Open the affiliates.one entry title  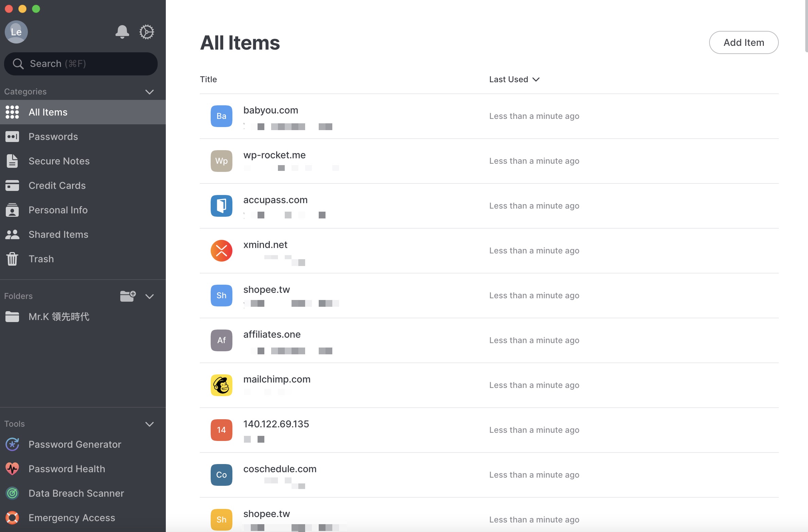272,334
